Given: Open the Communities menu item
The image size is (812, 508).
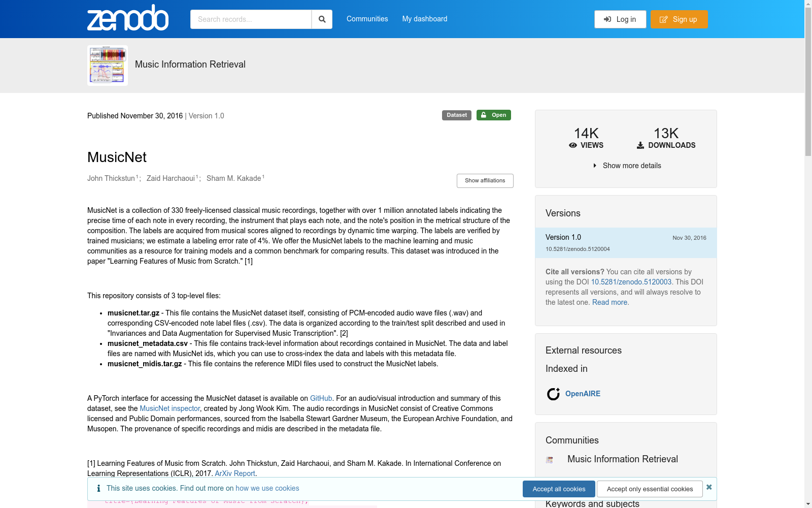Looking at the screenshot, I should pos(367,19).
